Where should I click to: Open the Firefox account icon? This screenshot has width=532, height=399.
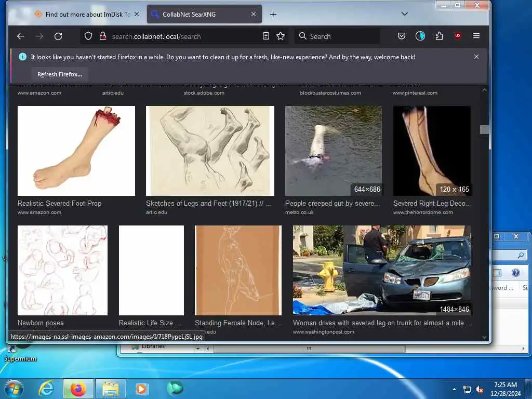(x=420, y=36)
